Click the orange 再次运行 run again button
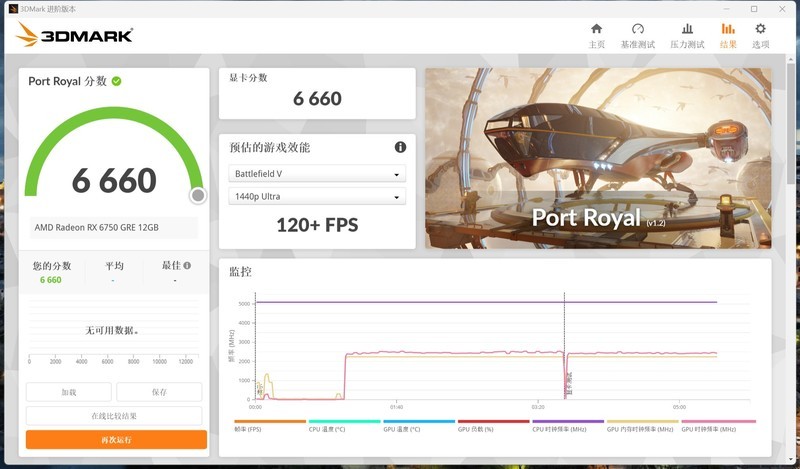 coord(116,439)
